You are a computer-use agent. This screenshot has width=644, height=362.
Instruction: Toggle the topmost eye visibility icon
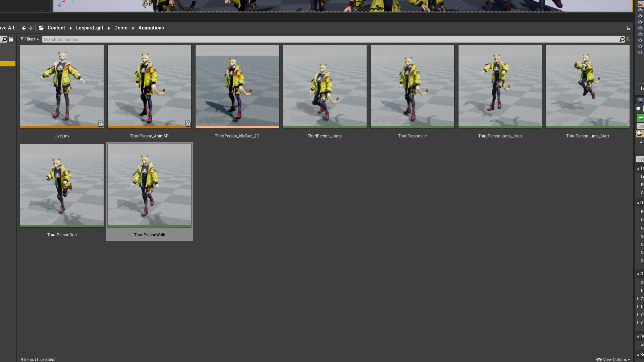click(640, 4)
